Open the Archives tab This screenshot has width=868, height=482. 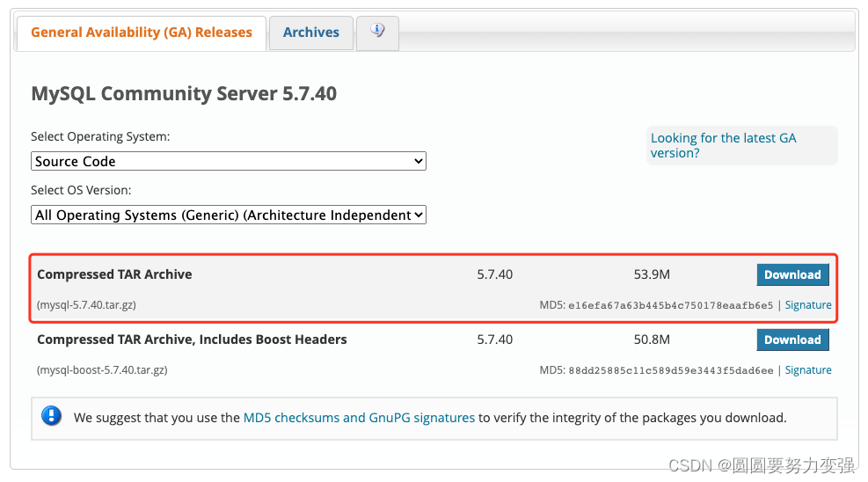click(x=311, y=33)
